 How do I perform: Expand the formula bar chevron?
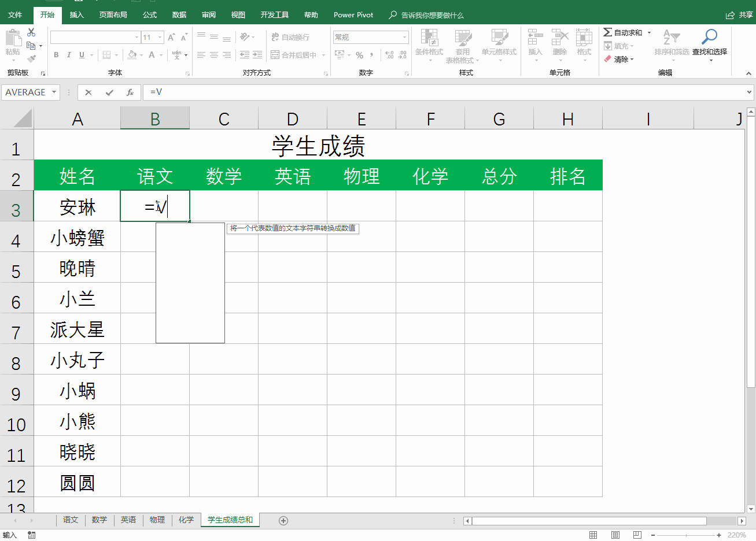click(749, 92)
